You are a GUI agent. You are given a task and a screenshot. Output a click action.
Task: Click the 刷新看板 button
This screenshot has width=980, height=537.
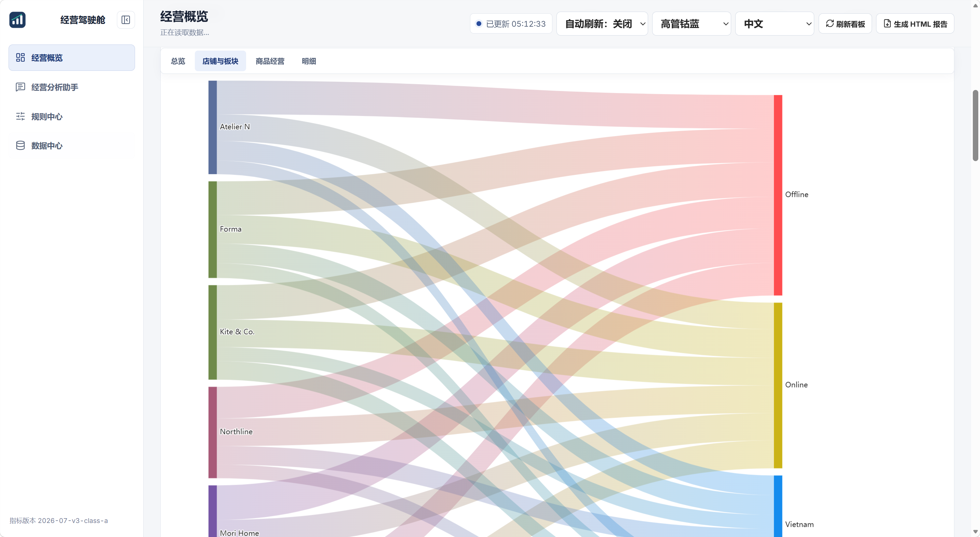coord(845,24)
